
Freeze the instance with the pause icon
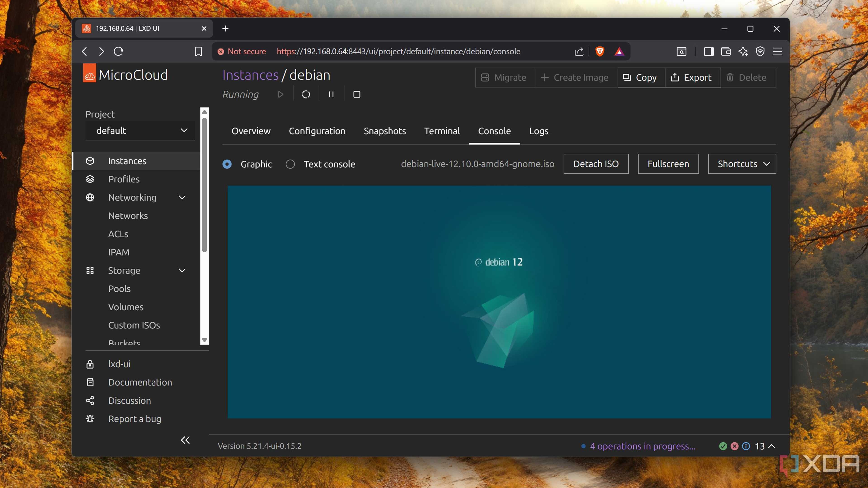click(331, 94)
